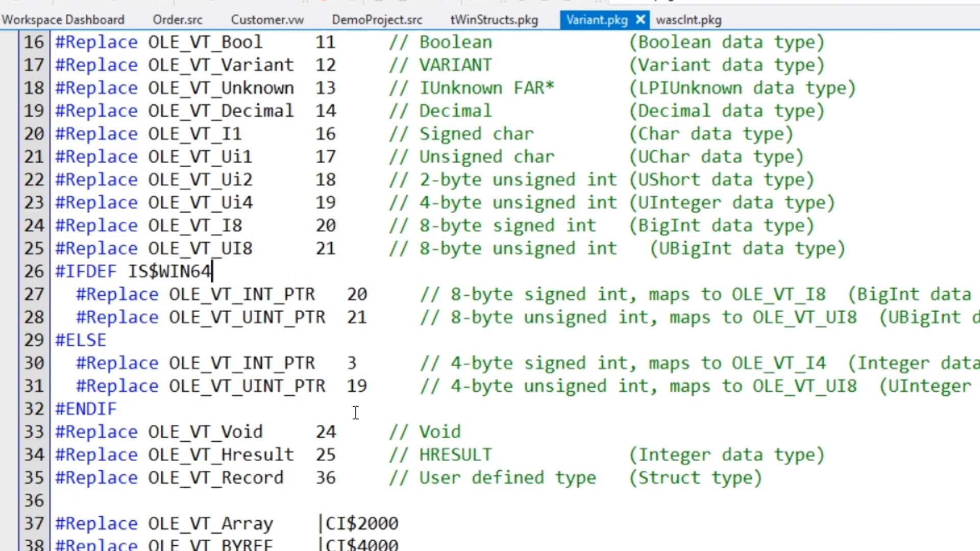
Task: Click the CI$2000 value on line 37
Action: (361, 523)
